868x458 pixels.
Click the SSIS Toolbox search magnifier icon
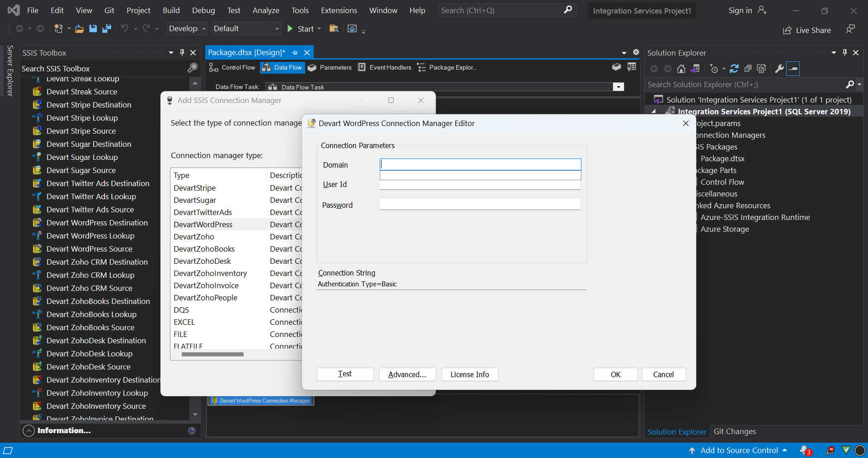193,68
